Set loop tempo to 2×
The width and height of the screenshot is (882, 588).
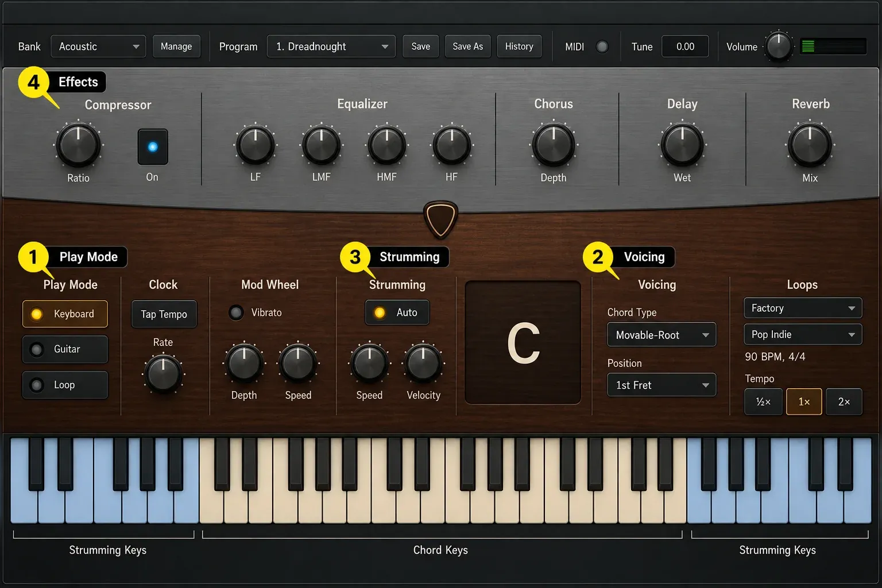pos(844,402)
